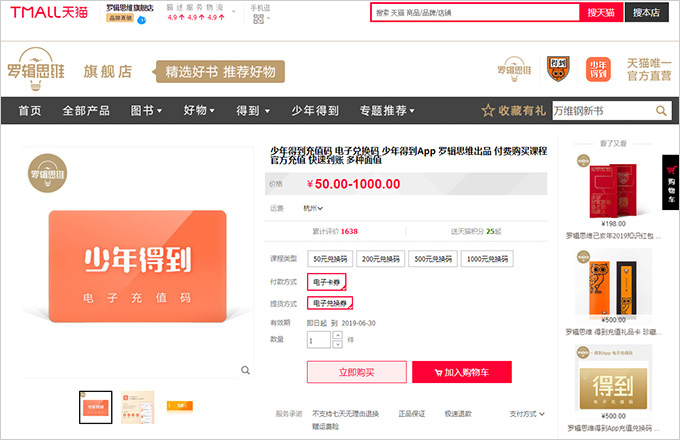Increase quantity with the up arrow
Screen dimensions: 680x440
point(337,335)
